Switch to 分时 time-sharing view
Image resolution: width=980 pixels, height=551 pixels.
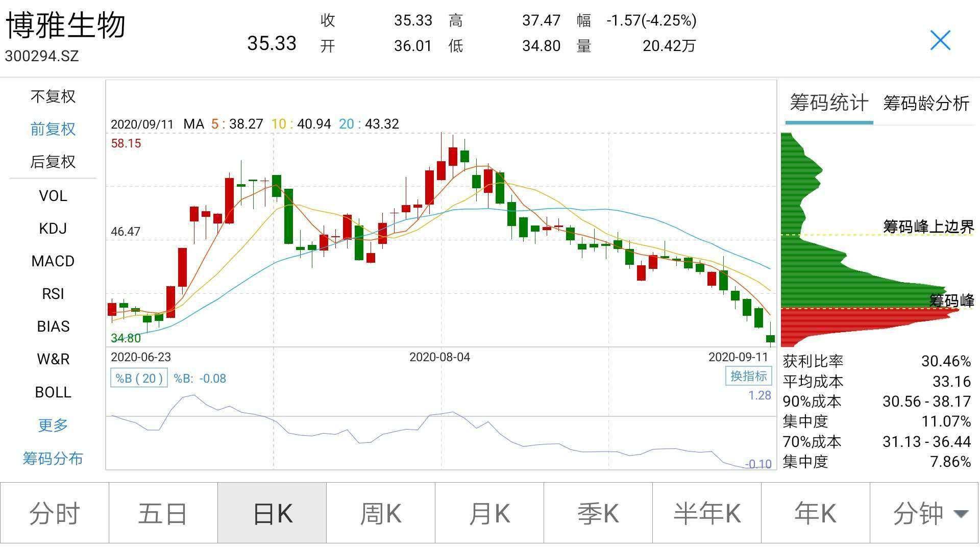point(55,513)
